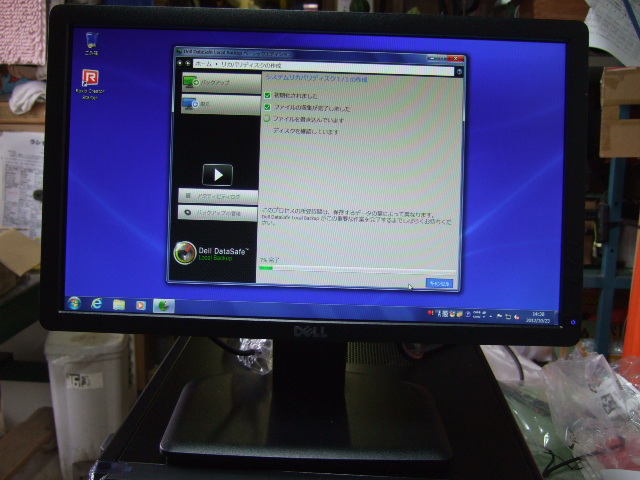Open バックアップの管理 (Manage Backups)
The image size is (640, 480).
point(218,213)
